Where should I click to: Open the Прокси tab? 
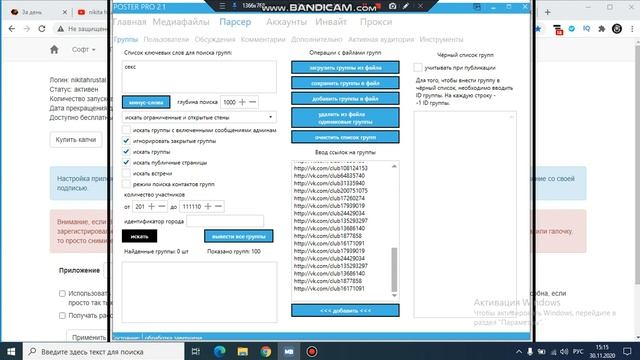pyautogui.click(x=376, y=22)
